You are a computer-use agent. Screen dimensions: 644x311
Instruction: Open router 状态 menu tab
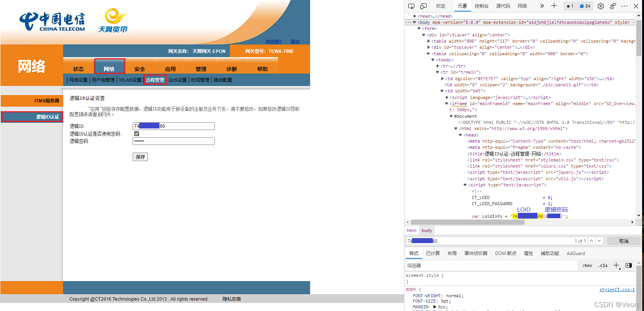pyautogui.click(x=79, y=69)
